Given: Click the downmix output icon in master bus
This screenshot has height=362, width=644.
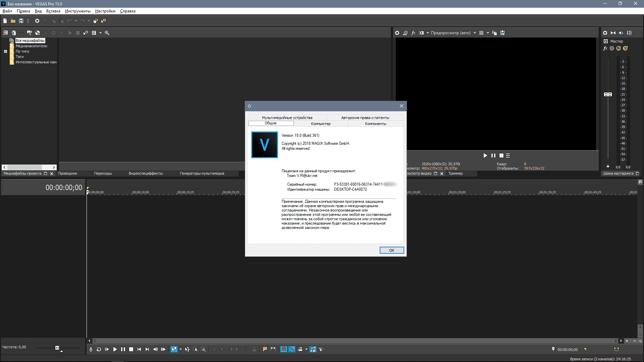Looking at the screenshot, I should (x=613, y=33).
